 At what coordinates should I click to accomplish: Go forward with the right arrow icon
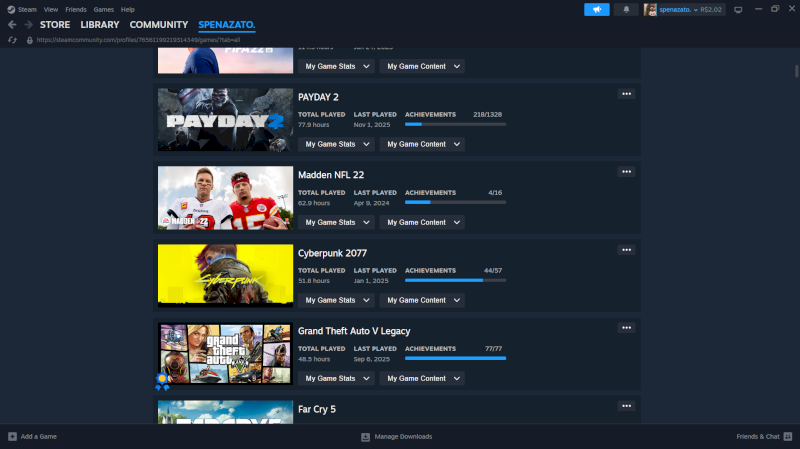click(29, 24)
